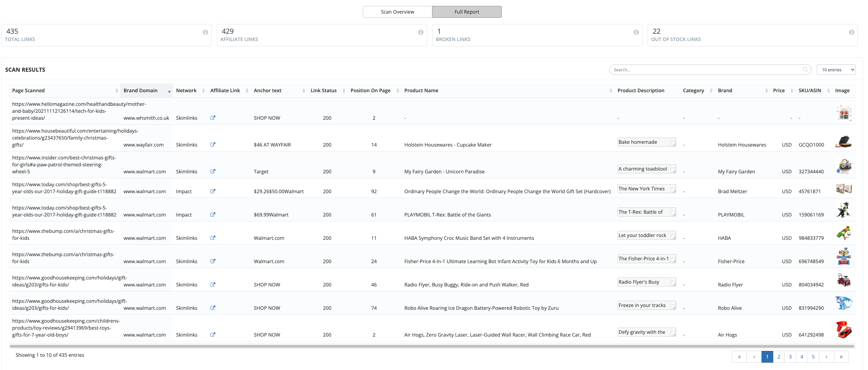This screenshot has width=868, height=370.
Task: Open affiliate link for HABA row
Action: 213,238
